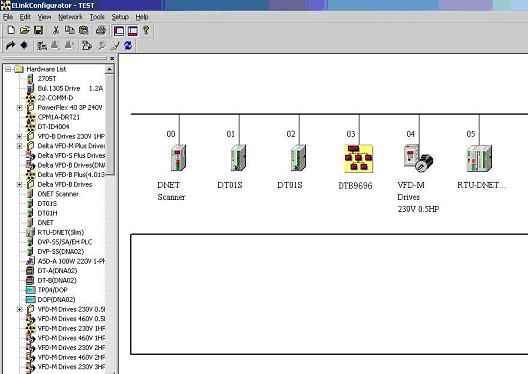Click the blue refresh arrows icon
The image size is (528, 374).
tap(128, 45)
